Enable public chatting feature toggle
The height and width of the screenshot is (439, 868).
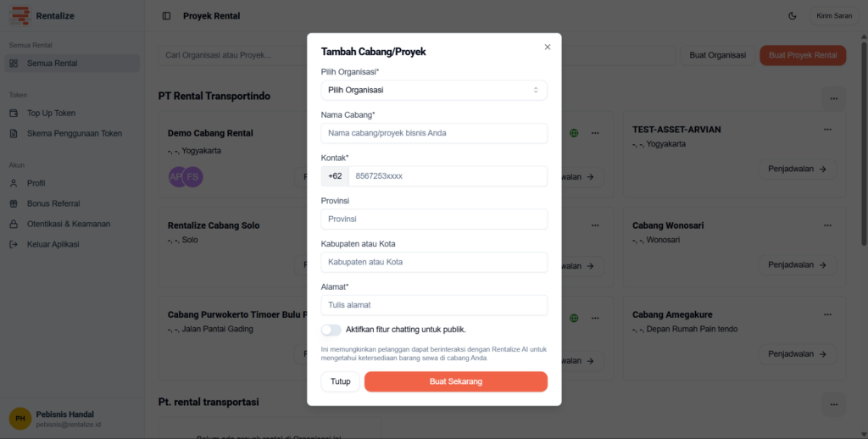click(x=331, y=330)
